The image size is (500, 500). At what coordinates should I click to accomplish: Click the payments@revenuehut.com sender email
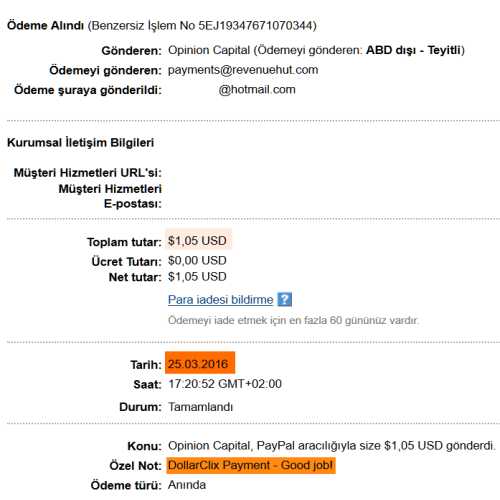tap(243, 70)
